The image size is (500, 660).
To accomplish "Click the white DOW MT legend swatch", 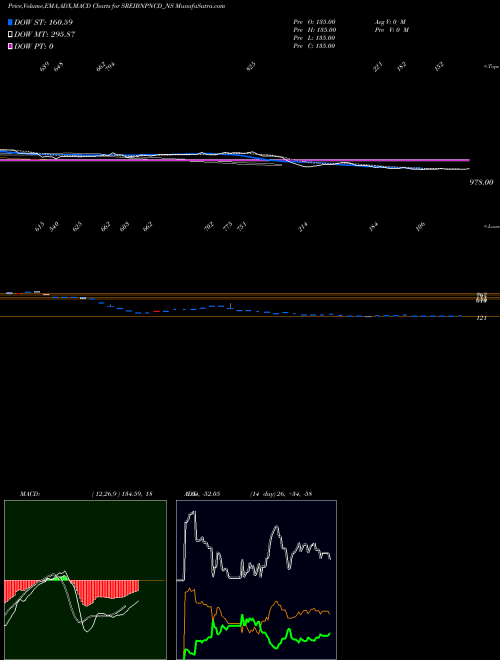I will (10, 35).
